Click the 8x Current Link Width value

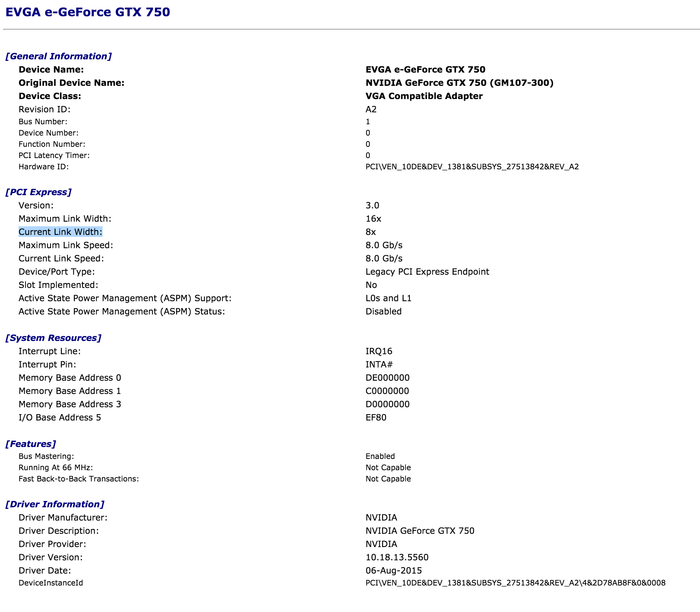[x=371, y=232]
